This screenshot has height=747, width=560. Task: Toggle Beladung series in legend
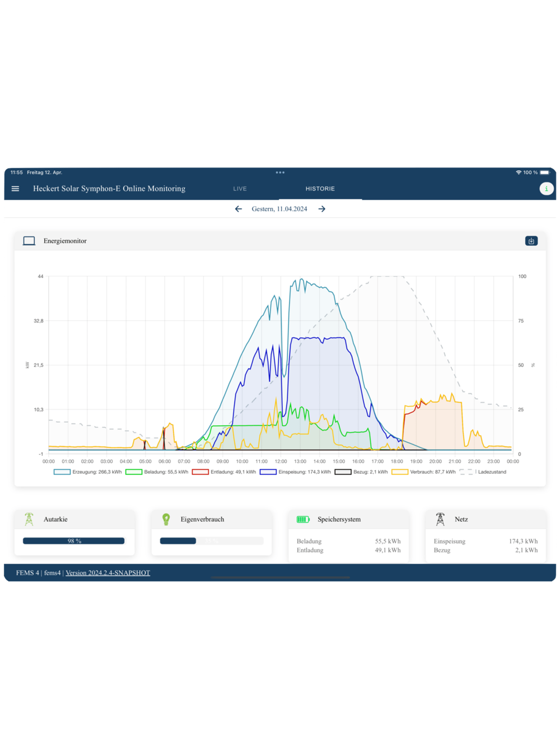[x=157, y=472]
